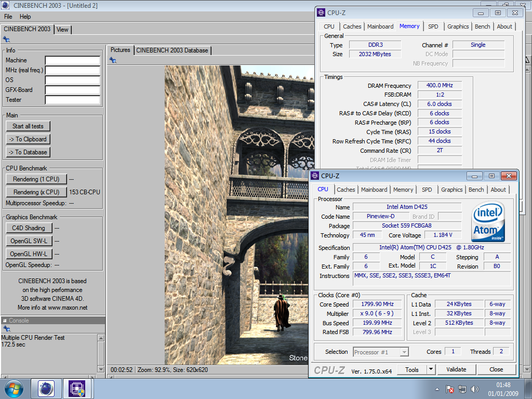Click the Close button in CPU-Z
Screen dimensions: 532x399
point(496,369)
